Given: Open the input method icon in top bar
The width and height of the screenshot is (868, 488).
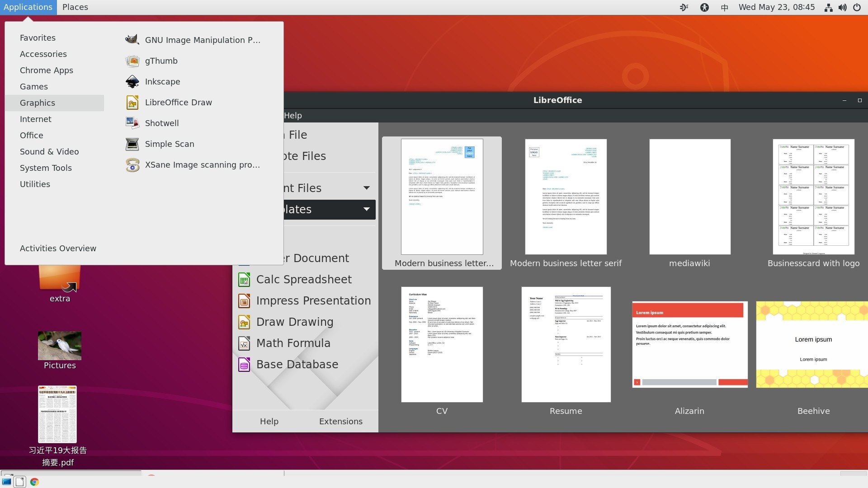Looking at the screenshot, I should click(684, 7).
